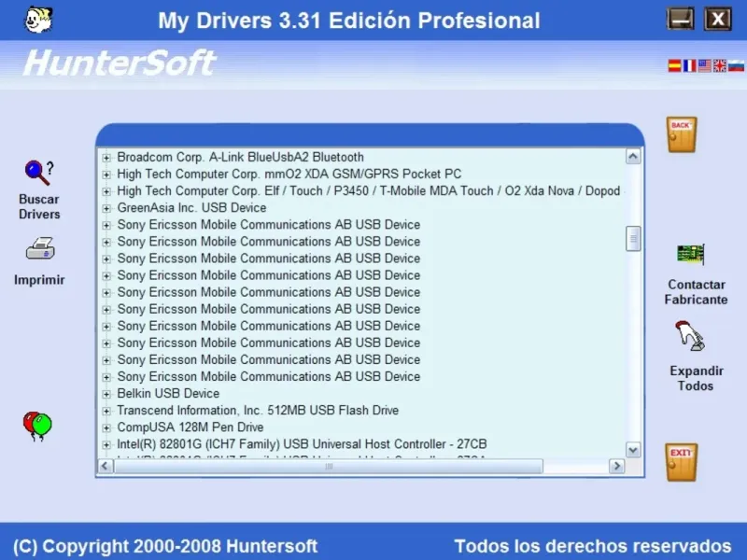This screenshot has width=747, height=560.
Task: Click the Expandir Todos hand icon
Action: click(690, 336)
